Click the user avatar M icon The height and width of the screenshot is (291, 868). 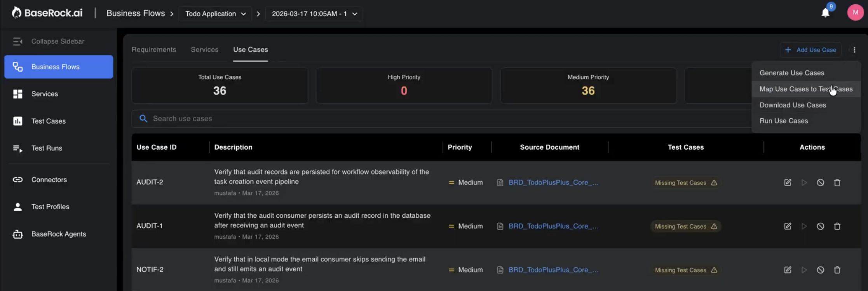pos(855,13)
